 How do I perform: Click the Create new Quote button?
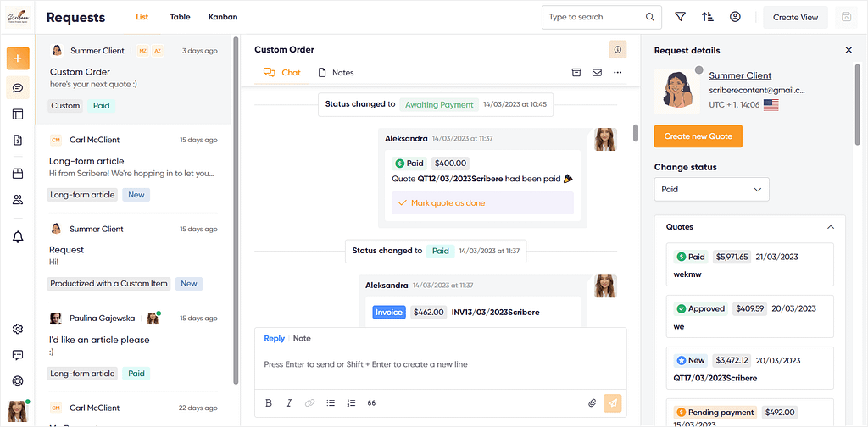click(698, 136)
